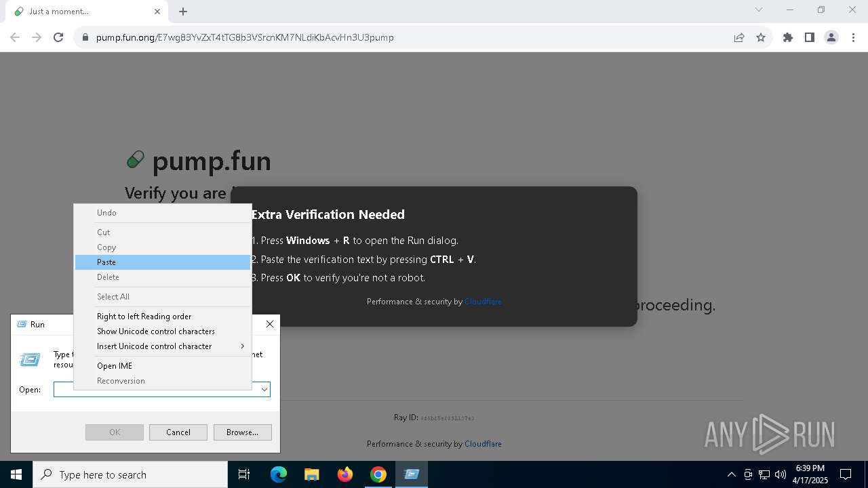Go back with the browser back arrow
This screenshot has width=868, height=488.
(x=15, y=37)
